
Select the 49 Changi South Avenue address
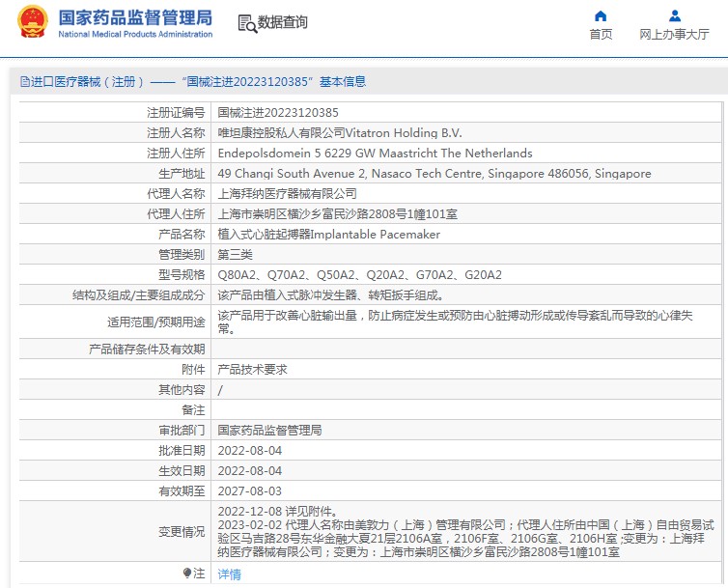434,174
